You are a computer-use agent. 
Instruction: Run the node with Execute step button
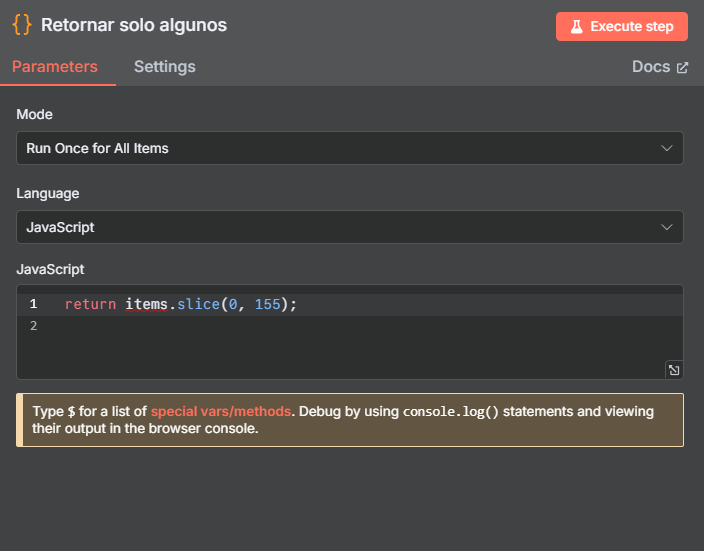point(622,27)
